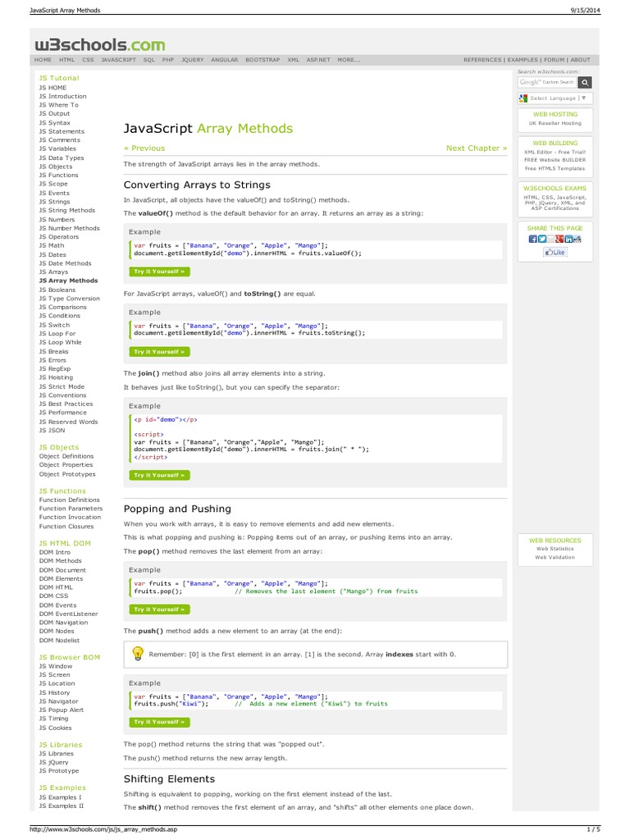Image resolution: width=630 pixels, height=840 pixels.
Task: Share page on Twitter icon
Action: (542, 239)
